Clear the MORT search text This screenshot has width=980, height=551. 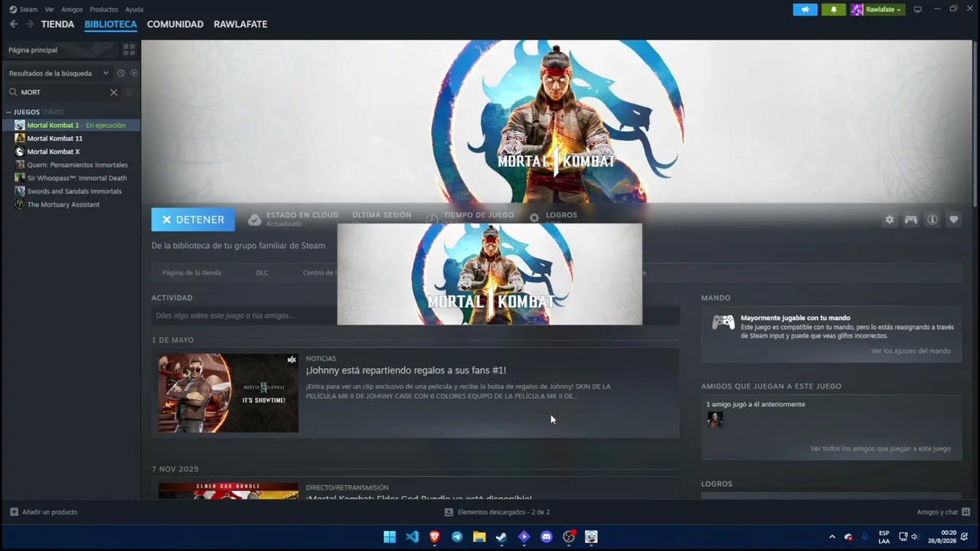113,92
